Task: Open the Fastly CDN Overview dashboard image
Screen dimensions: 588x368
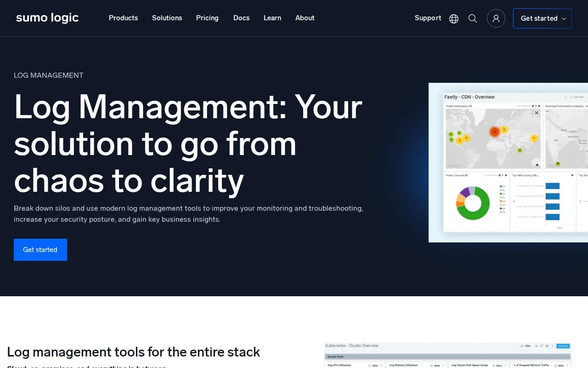Action: [x=508, y=162]
